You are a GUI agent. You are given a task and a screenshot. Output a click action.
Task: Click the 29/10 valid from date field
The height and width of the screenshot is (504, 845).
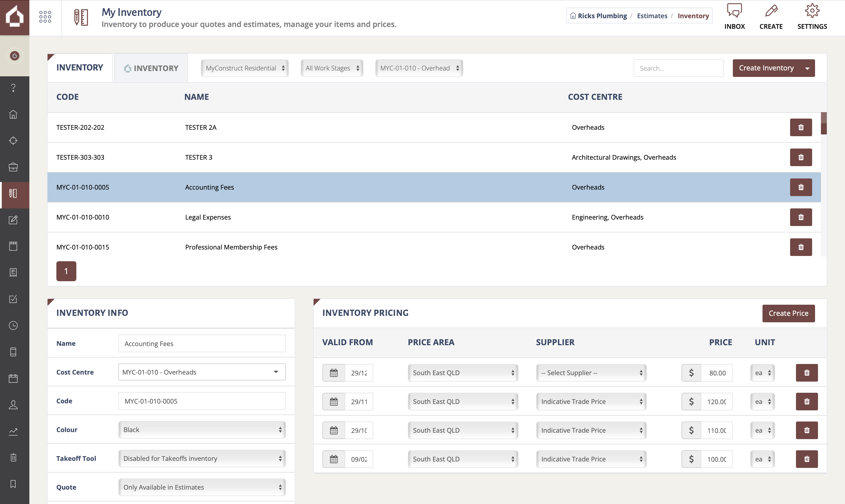click(x=359, y=430)
